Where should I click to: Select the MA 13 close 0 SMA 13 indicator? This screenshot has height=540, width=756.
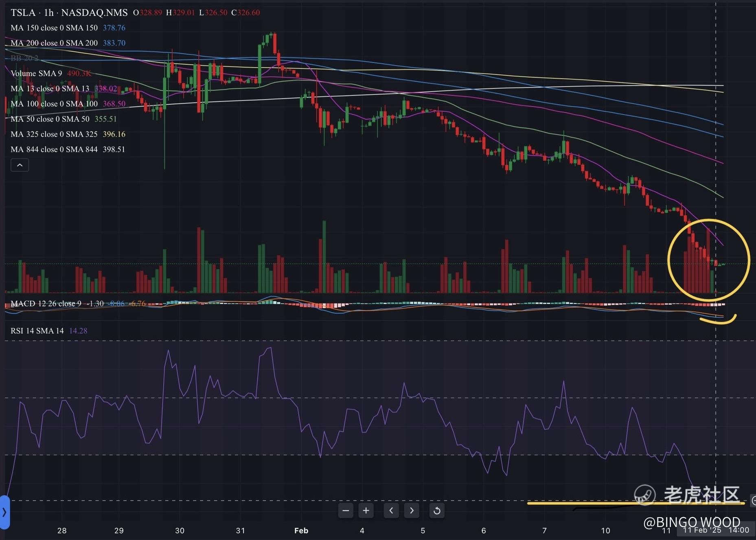(50, 88)
